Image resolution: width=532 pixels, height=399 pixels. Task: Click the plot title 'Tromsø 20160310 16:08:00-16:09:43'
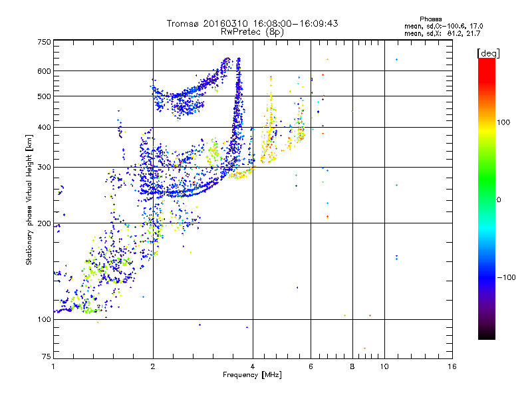pyautogui.click(x=252, y=23)
